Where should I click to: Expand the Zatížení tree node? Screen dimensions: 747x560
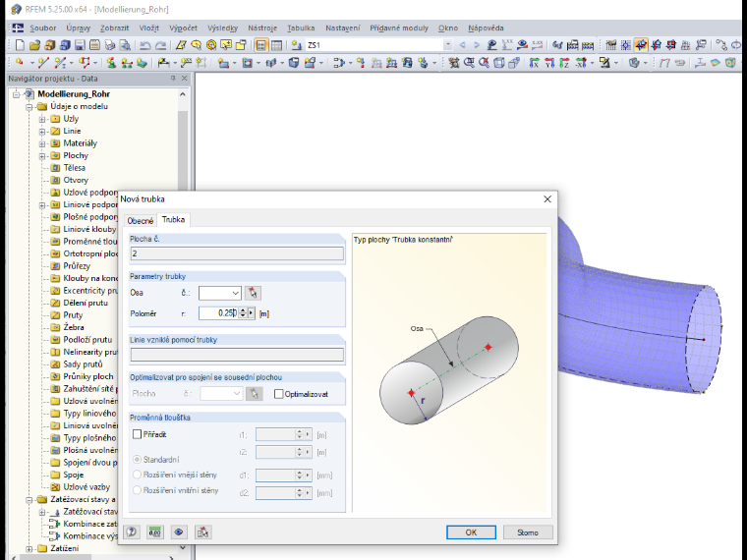click(x=29, y=548)
